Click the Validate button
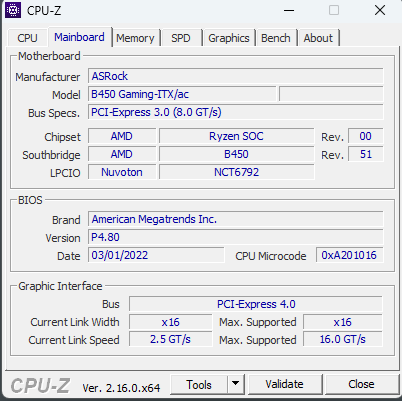Image resolution: width=402 pixels, height=401 pixels. pyautogui.click(x=284, y=384)
